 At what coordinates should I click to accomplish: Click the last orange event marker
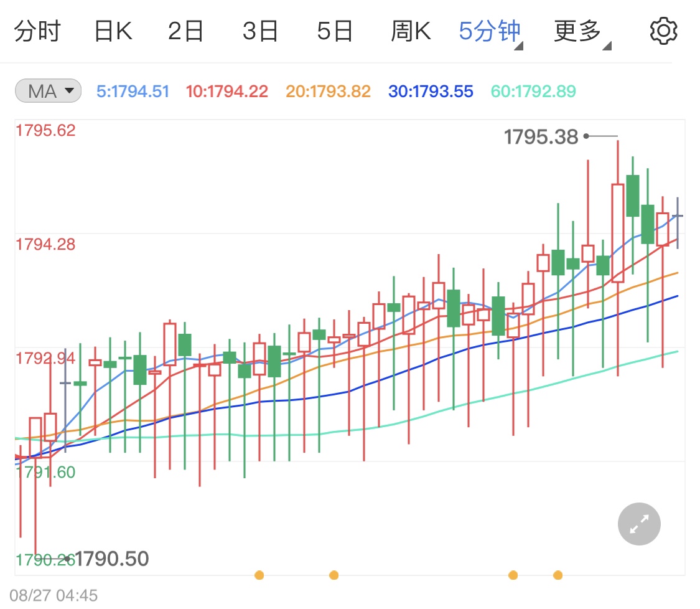(x=558, y=575)
